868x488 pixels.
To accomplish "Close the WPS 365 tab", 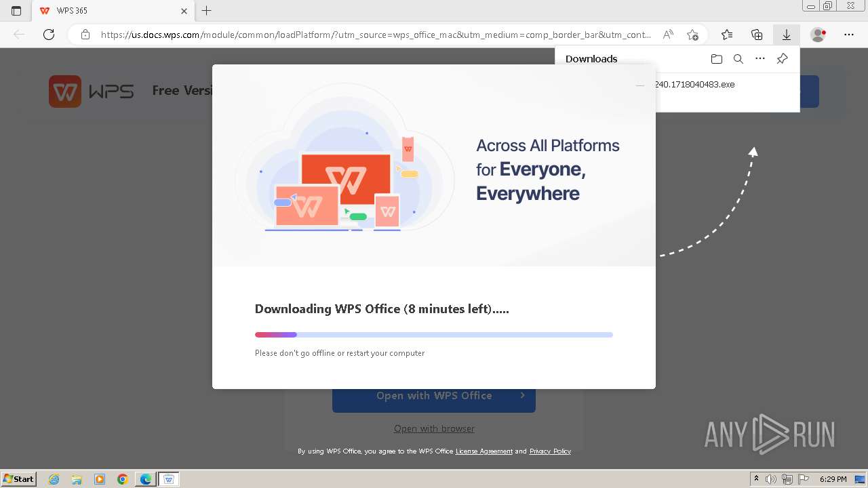I will point(184,11).
